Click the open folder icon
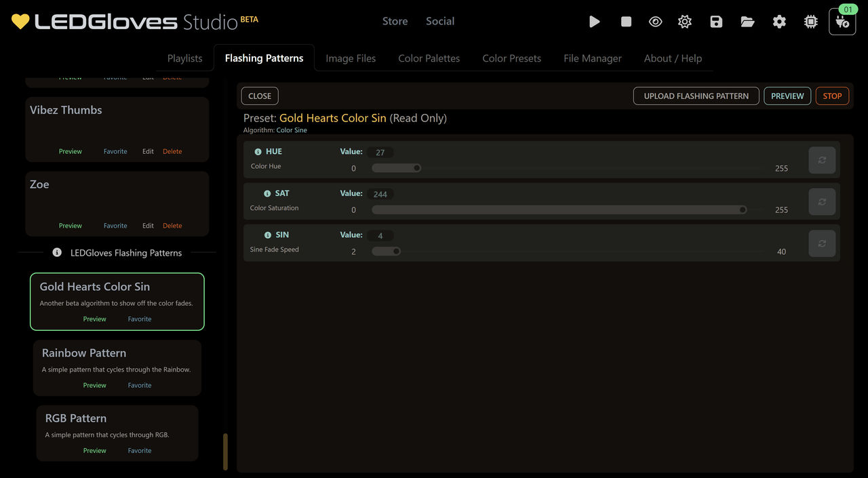Image resolution: width=868 pixels, height=478 pixels. pos(747,22)
